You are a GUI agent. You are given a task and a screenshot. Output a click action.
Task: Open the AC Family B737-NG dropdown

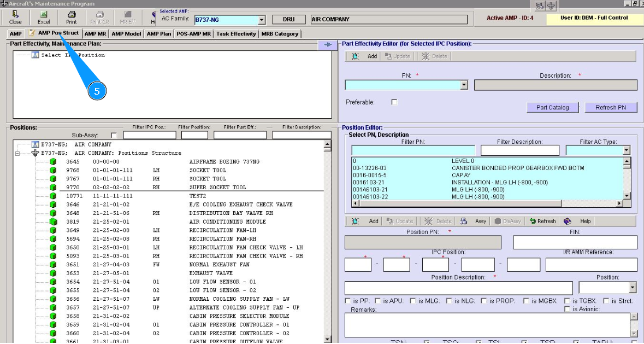pyautogui.click(x=261, y=20)
